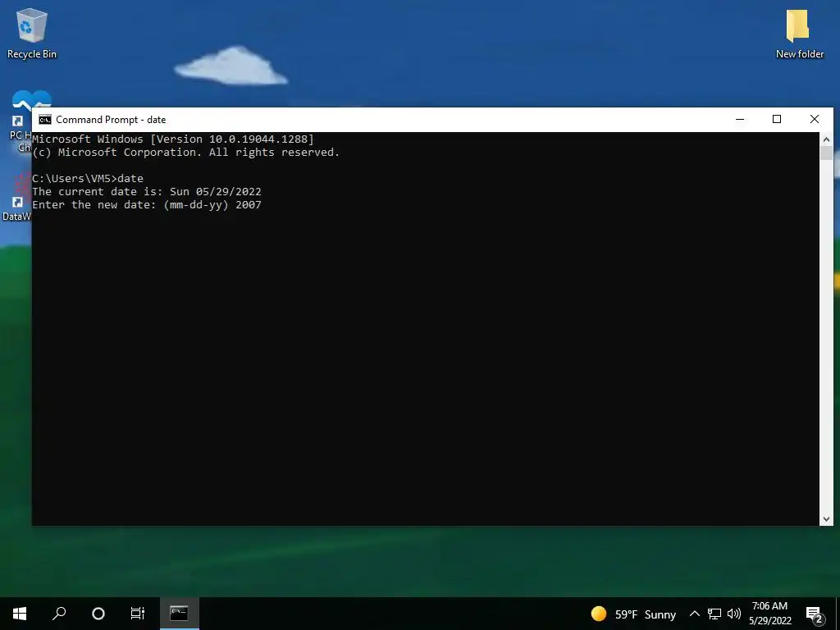Open the New folder desktop icon
This screenshot has width=840, height=630.
point(799,33)
